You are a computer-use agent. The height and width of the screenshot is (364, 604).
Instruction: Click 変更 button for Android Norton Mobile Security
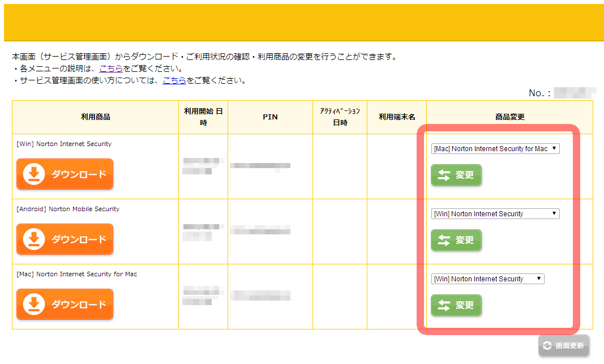[x=456, y=240]
